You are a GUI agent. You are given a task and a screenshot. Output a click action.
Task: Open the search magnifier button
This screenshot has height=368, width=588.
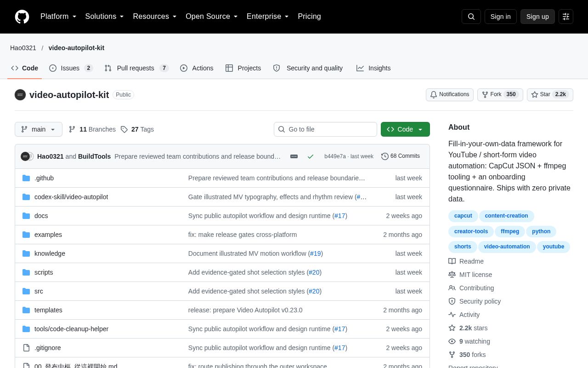[x=471, y=17]
